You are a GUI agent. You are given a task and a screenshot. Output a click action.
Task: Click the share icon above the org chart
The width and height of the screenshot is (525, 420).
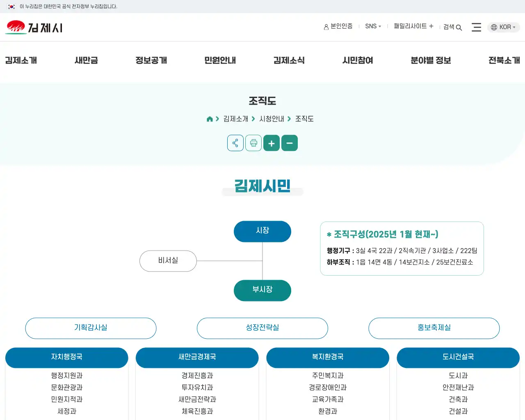[x=235, y=143]
